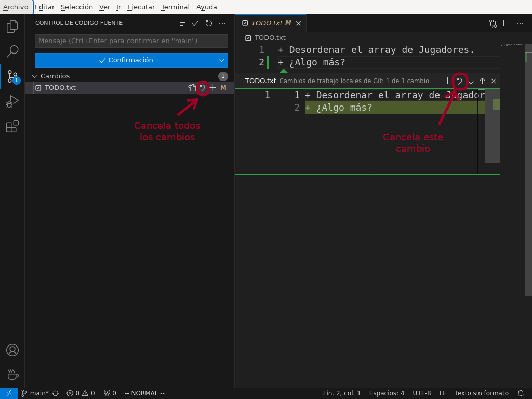The image size is (532, 399).
Task: Open the Source Control view icon
Action: click(12, 76)
